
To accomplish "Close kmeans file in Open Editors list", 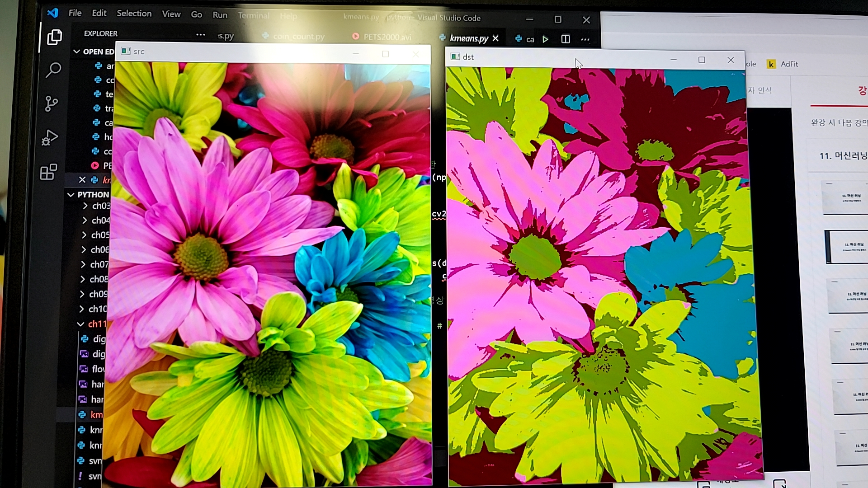I will 82,180.
